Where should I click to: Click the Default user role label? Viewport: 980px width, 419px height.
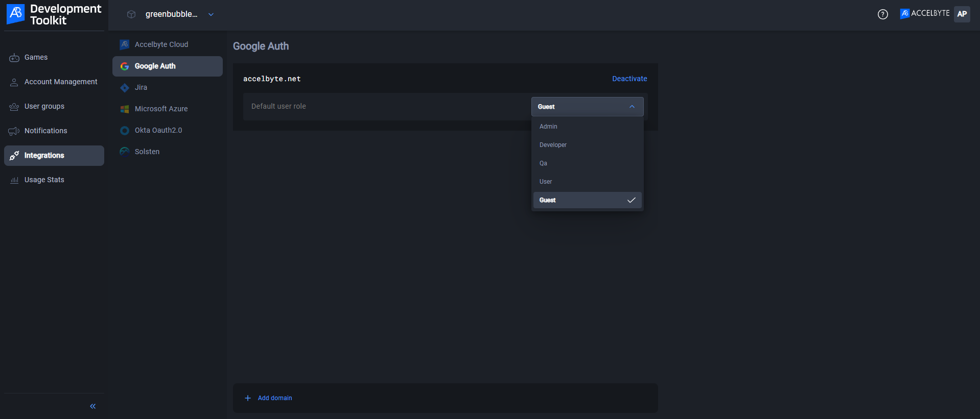278,106
